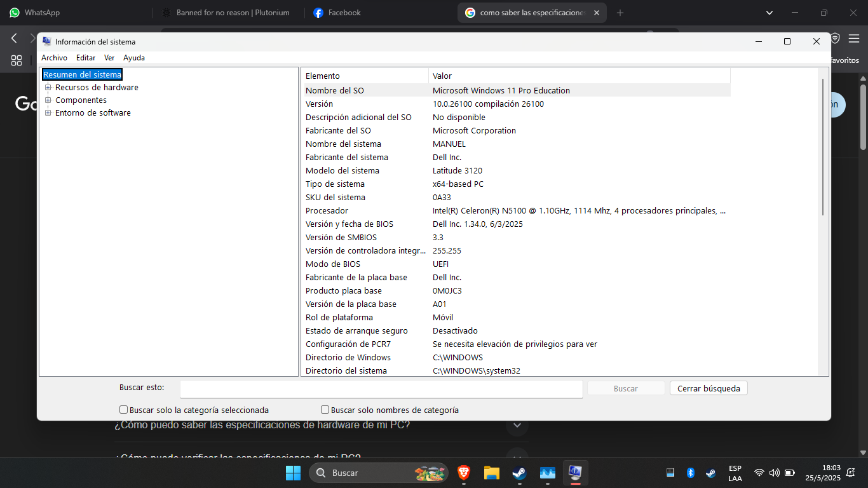Open the blue wave app on the taskbar

[547, 473]
